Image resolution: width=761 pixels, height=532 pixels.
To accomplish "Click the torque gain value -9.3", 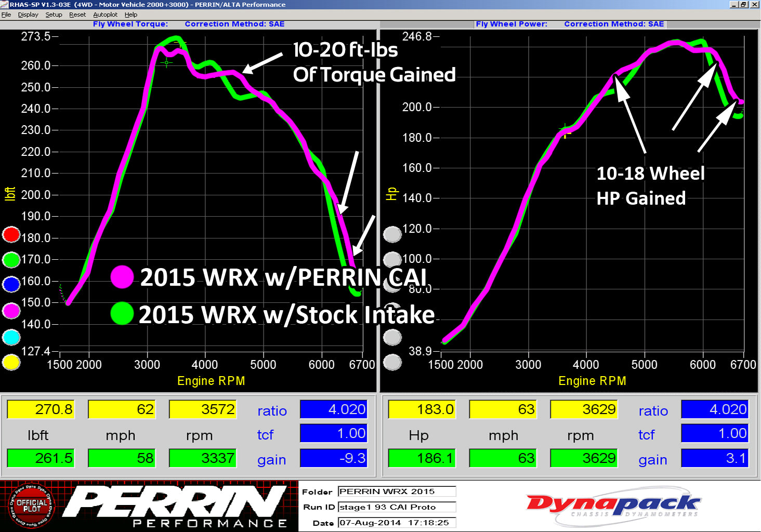I will (334, 458).
